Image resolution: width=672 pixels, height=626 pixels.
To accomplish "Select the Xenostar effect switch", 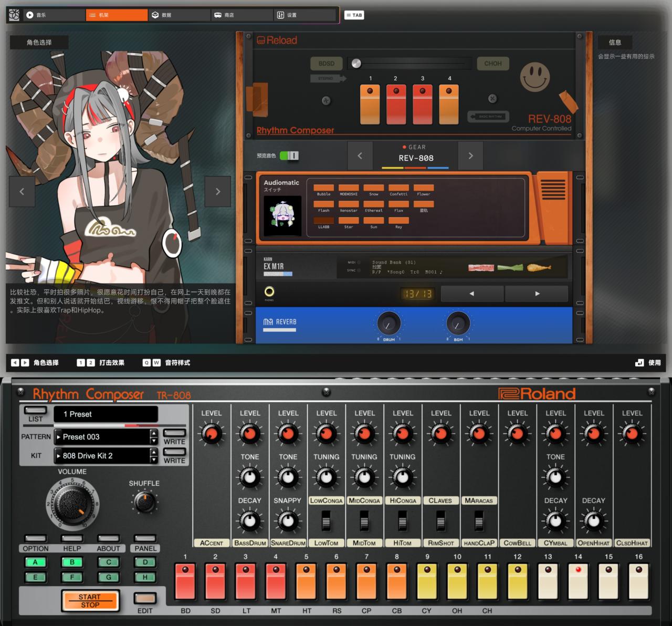I will pos(349,204).
